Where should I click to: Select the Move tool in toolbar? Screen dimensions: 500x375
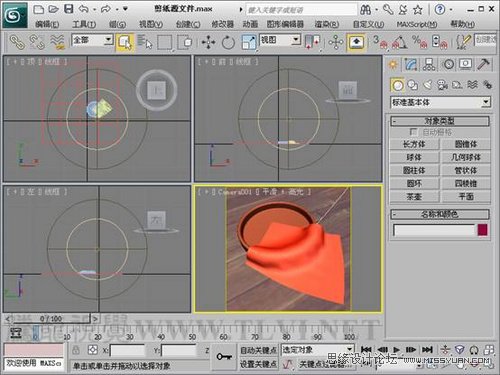208,43
